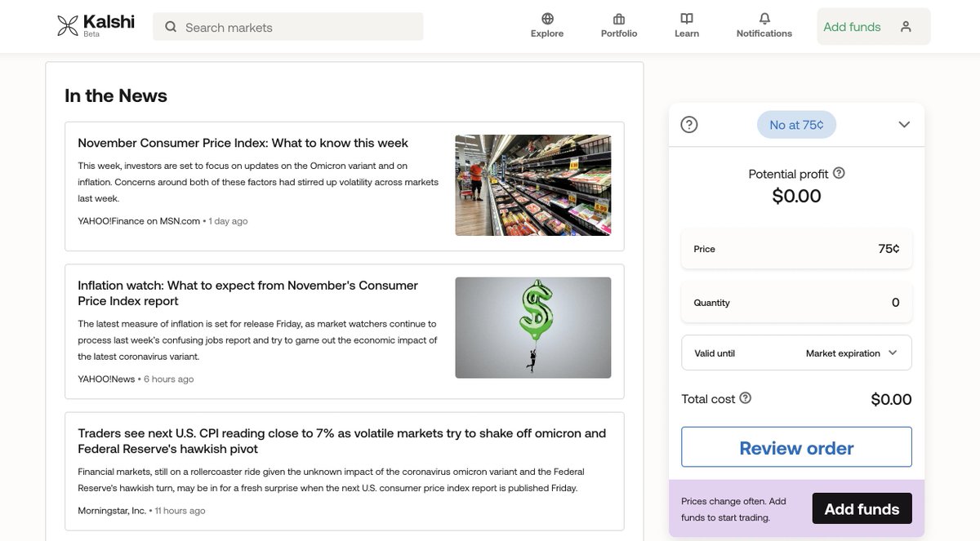Click the In the News heading
Screen dimensions: 980x541
(x=116, y=95)
